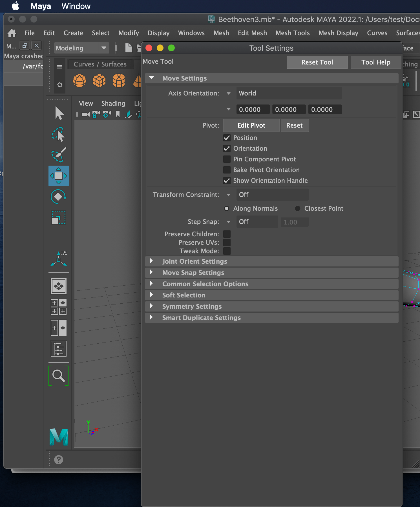Click the last-used tool icon above layout buttons

[59, 259]
